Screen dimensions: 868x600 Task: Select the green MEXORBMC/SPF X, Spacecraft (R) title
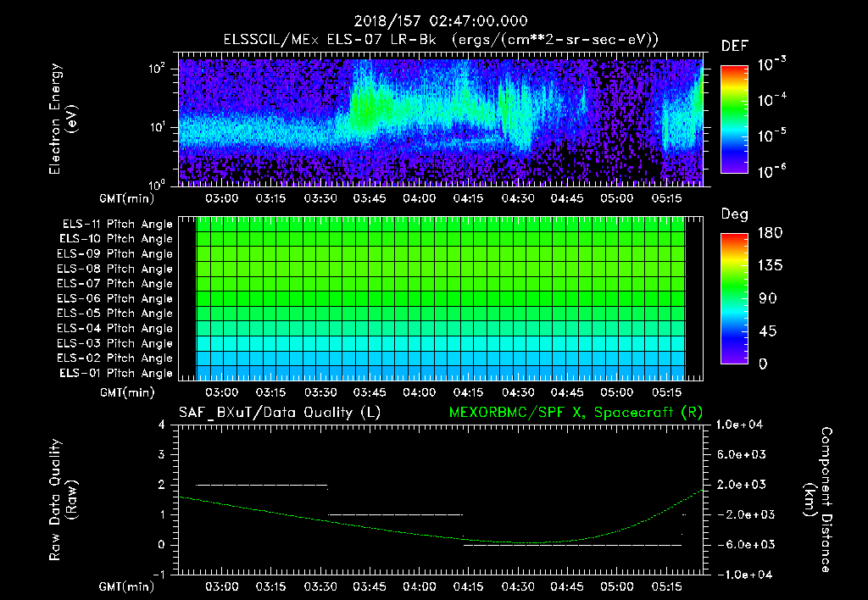576,413
